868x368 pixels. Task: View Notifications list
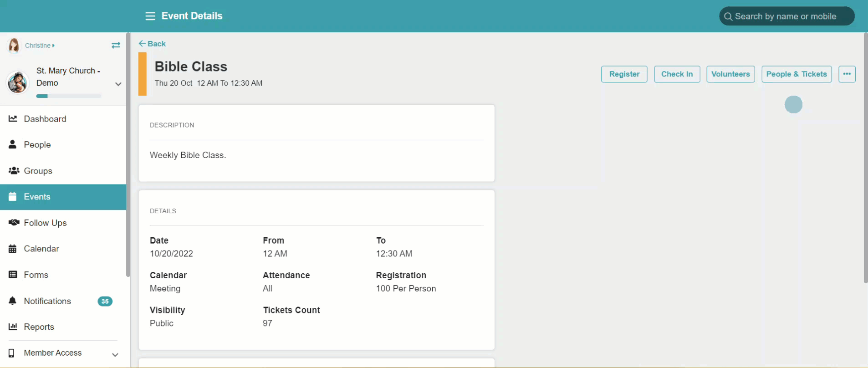63,301
